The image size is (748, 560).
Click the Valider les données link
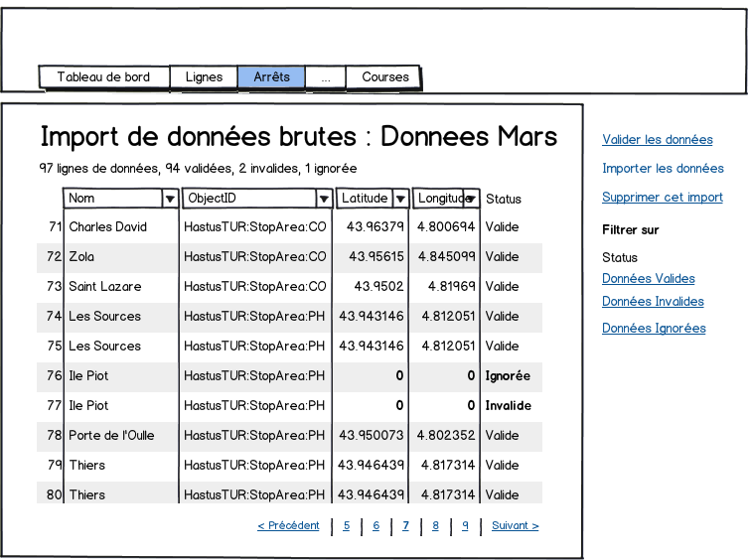(657, 140)
